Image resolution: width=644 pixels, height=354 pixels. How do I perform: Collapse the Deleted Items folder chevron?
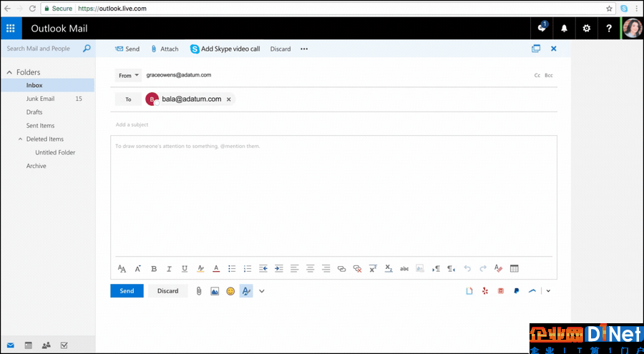[20, 139]
